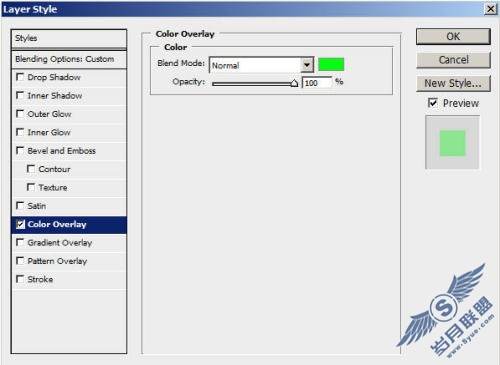
Task: Tick the Inner Shadow checkbox
Action: pyautogui.click(x=20, y=96)
